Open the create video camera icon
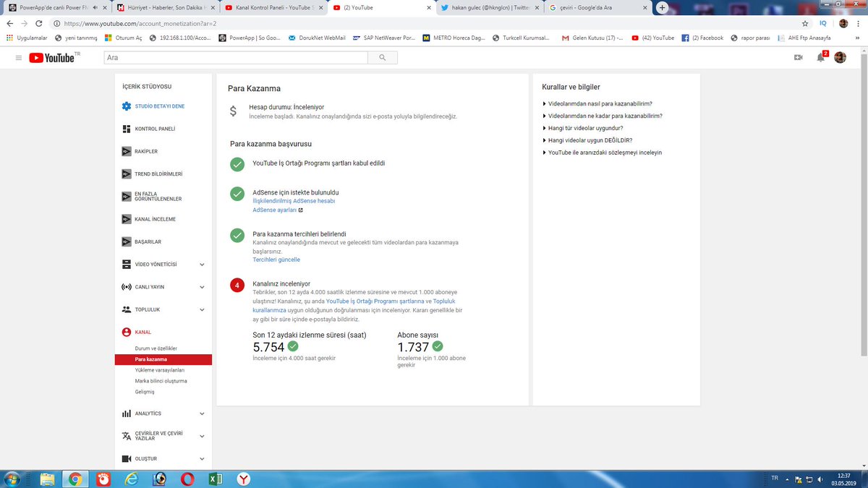Viewport: 868px width, 488px height. click(x=799, y=57)
